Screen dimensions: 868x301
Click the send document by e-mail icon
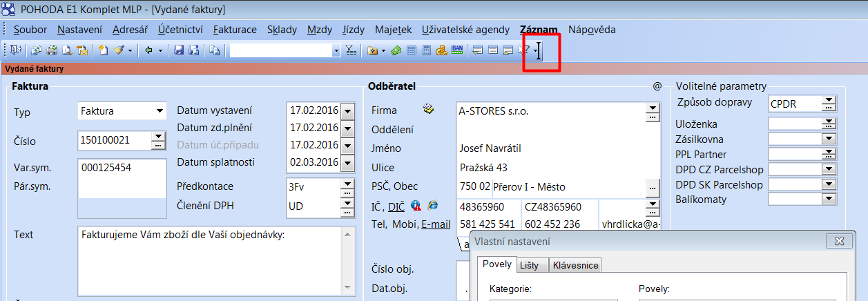point(82,50)
